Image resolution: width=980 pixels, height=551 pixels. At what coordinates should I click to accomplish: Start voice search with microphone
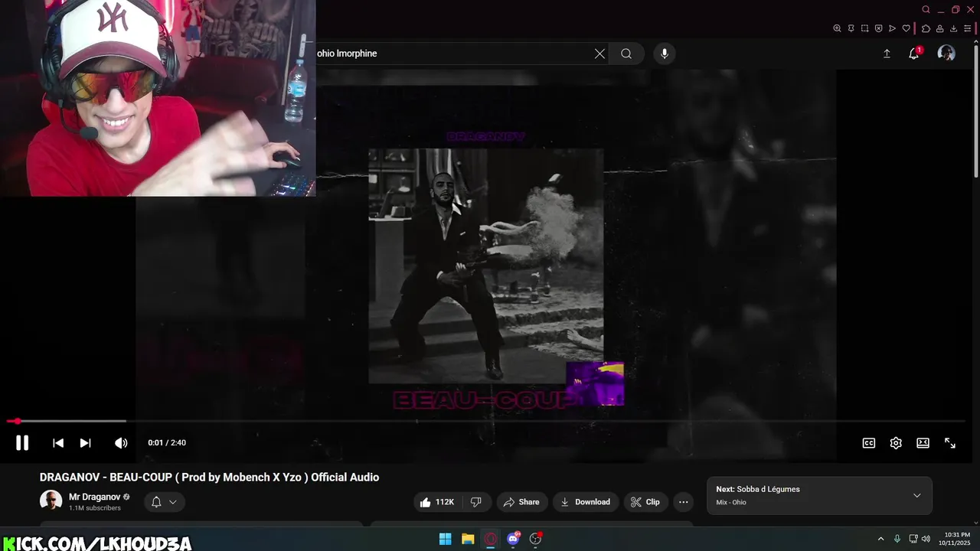(665, 54)
